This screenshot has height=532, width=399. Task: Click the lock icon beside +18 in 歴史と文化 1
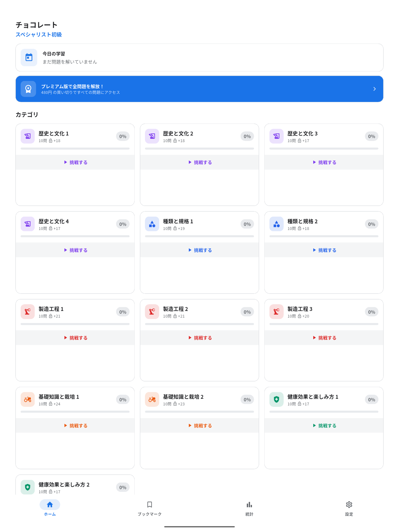pyautogui.click(x=50, y=141)
